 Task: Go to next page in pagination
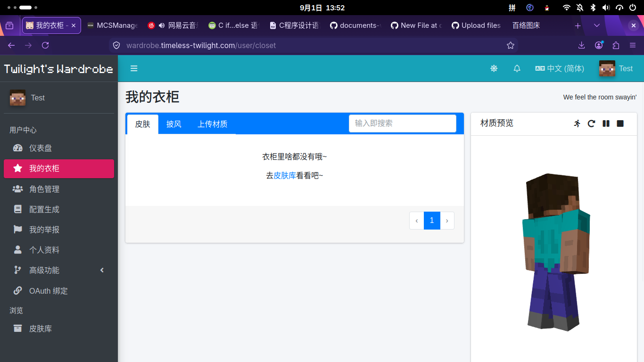pyautogui.click(x=447, y=221)
